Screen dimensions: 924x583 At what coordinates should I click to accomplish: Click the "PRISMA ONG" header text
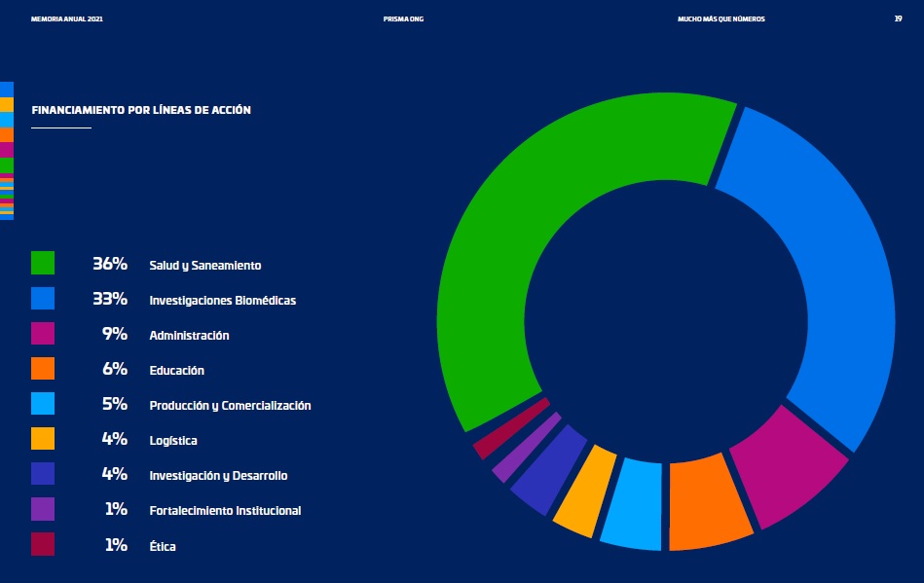[402, 19]
